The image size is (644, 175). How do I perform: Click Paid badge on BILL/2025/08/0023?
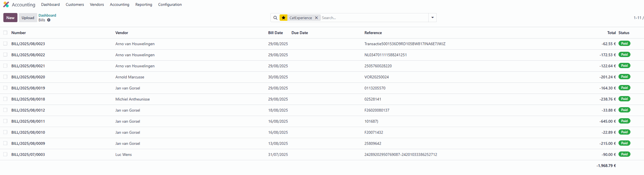(x=624, y=44)
